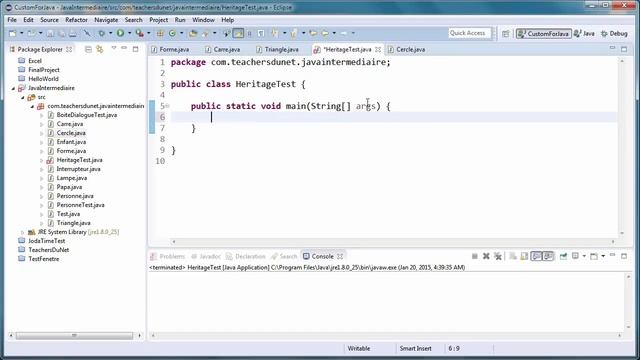Image resolution: width=640 pixels, height=360 pixels.
Task: Toggle Pin Console button
Action: pos(564,256)
